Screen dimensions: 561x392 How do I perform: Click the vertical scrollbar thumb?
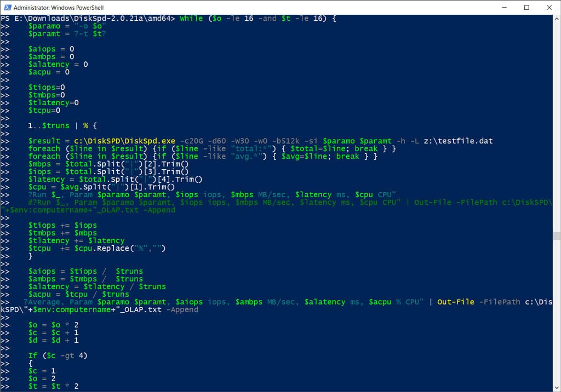coord(557,236)
